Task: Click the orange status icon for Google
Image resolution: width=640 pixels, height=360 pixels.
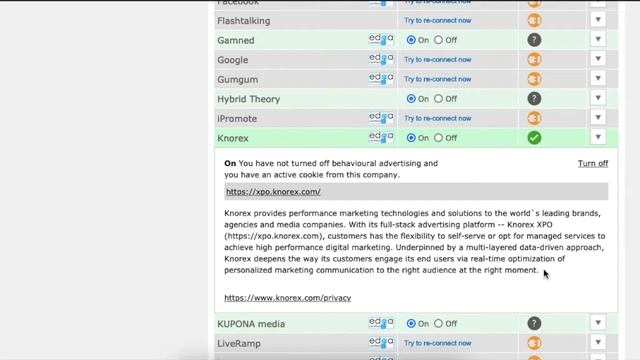Action: 534,60
